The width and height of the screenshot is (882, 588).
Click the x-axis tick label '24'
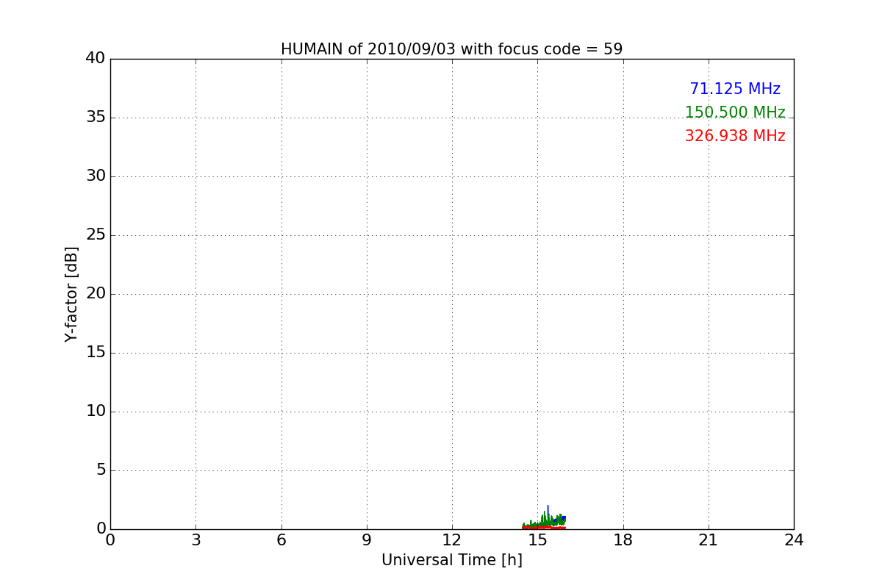tap(794, 539)
